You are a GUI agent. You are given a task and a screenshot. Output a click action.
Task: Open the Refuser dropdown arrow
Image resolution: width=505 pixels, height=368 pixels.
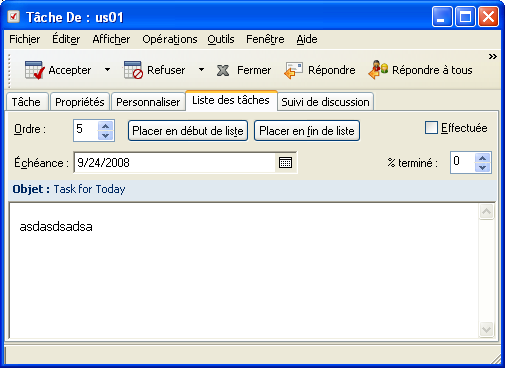pyautogui.click(x=201, y=70)
